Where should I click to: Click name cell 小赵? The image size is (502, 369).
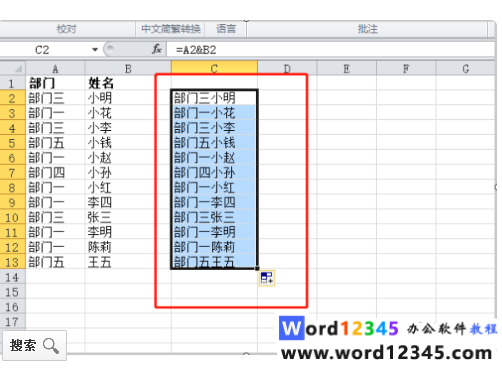[x=128, y=158]
